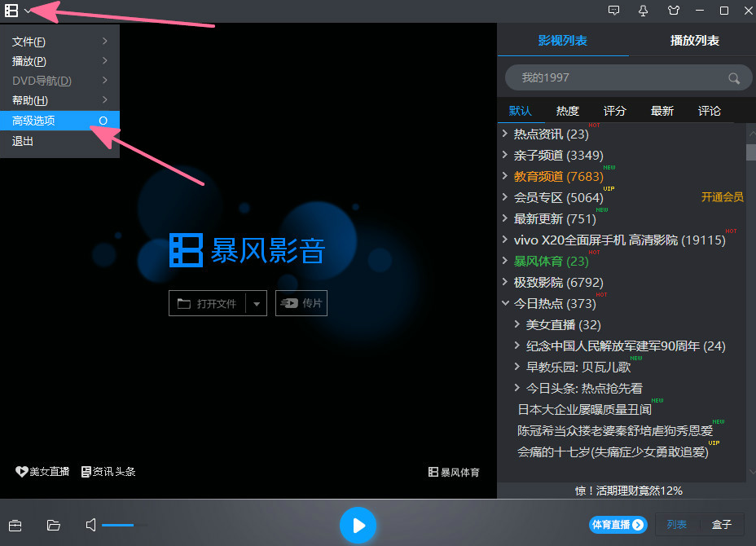The height and width of the screenshot is (546, 756).
Task: Click the ad text 惊！活期理财竟然12%
Action: point(628,491)
